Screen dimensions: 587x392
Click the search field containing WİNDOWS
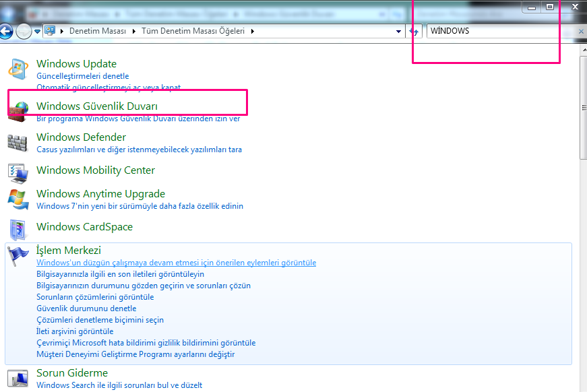[x=501, y=31]
